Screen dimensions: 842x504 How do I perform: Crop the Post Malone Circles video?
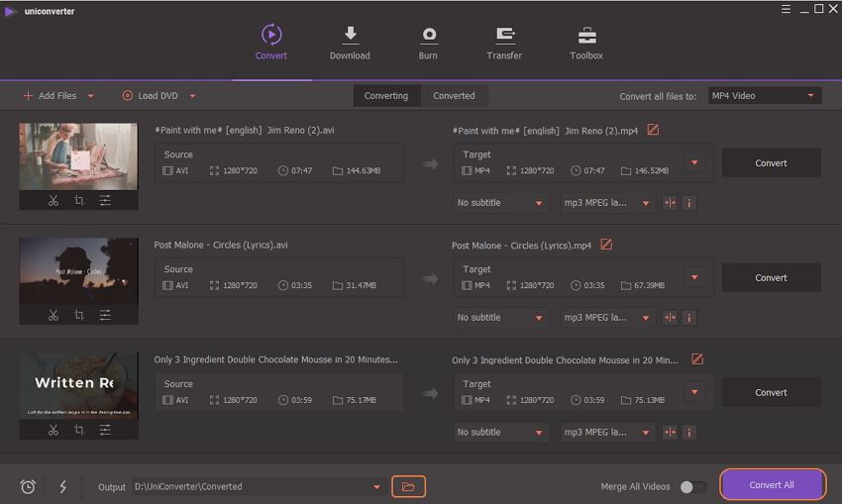(x=79, y=315)
